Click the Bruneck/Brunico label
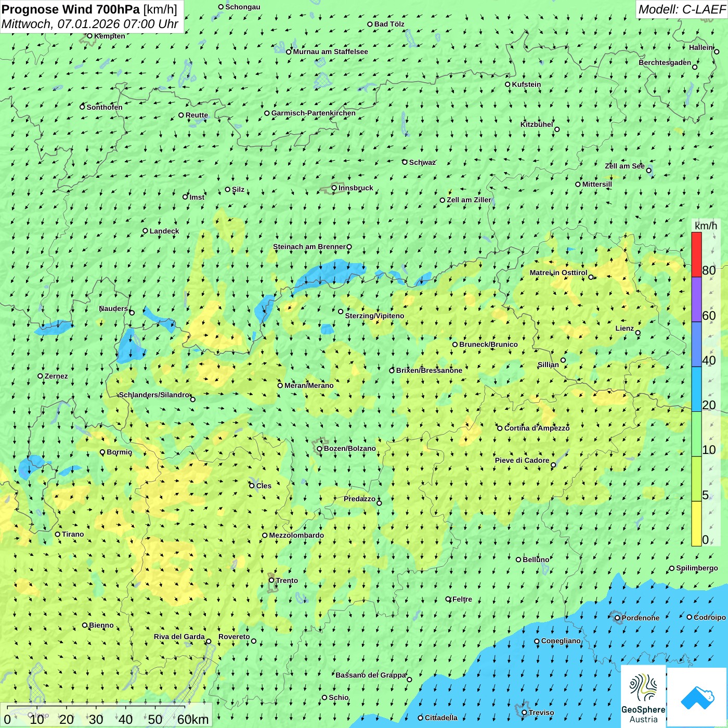 [x=488, y=344]
